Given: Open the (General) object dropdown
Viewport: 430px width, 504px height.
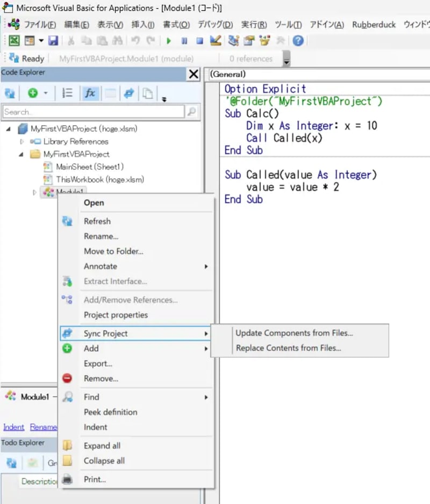Looking at the screenshot, I should [319, 74].
